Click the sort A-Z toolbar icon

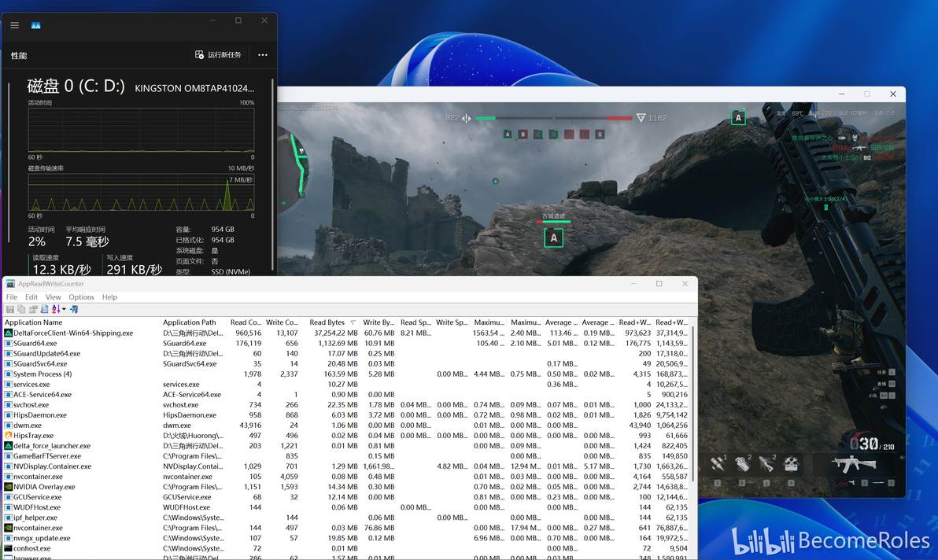click(x=56, y=309)
